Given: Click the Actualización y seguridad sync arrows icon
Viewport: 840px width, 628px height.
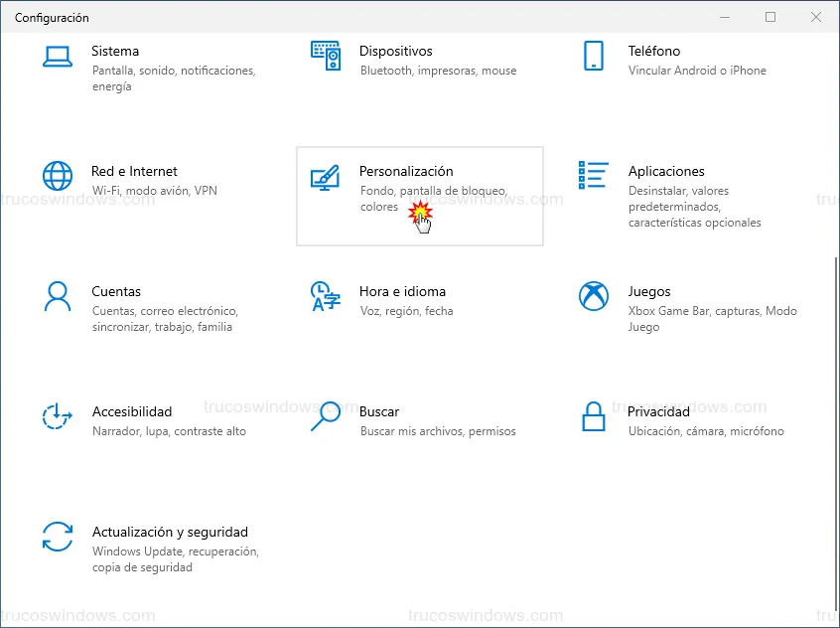Looking at the screenshot, I should (58, 537).
